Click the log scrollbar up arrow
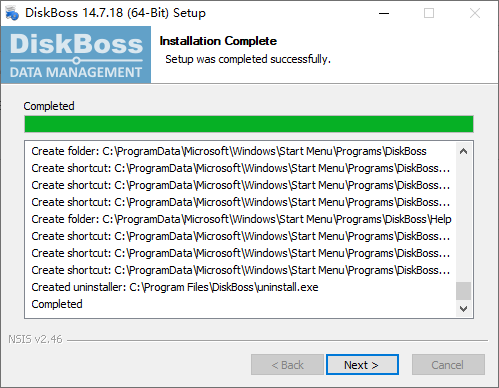The width and height of the screenshot is (499, 388). (463, 151)
